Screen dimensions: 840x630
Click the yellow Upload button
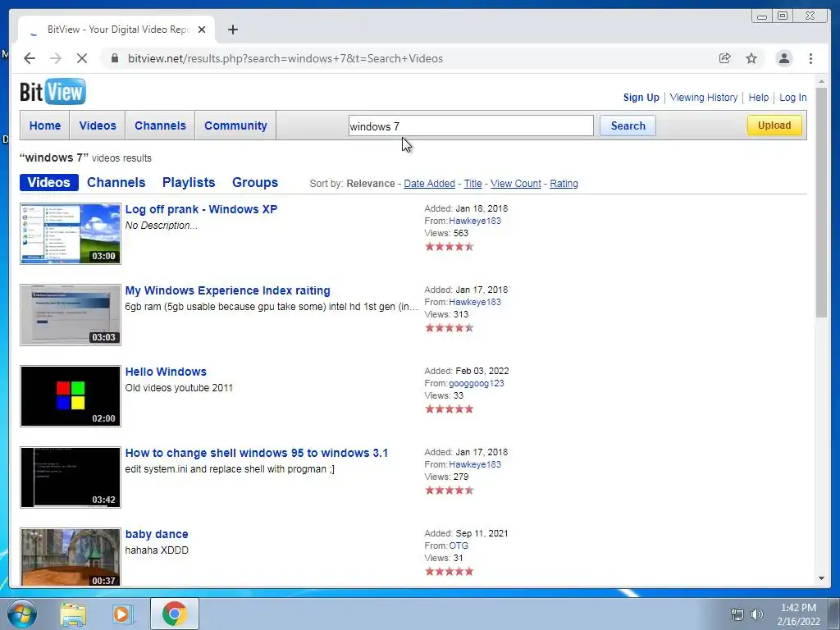[x=774, y=126]
